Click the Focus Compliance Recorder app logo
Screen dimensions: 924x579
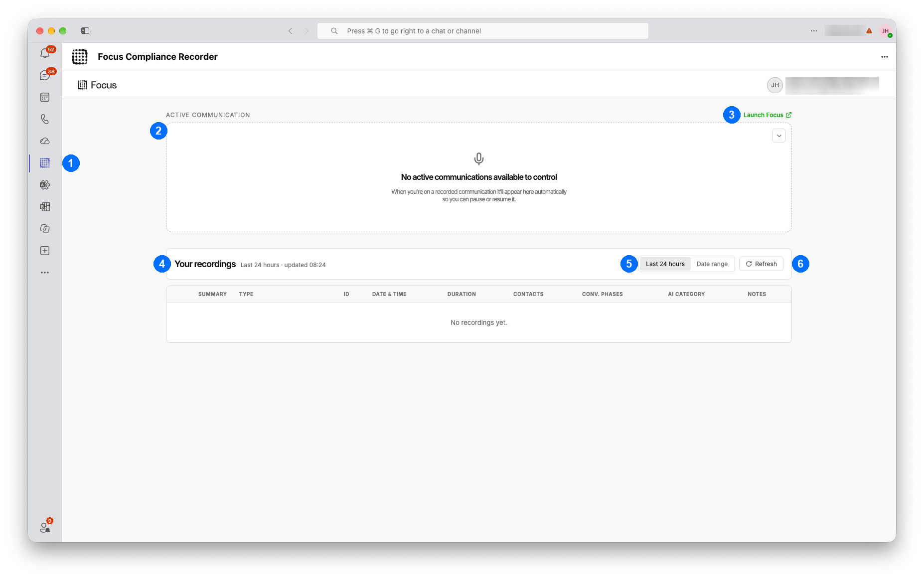80,57
